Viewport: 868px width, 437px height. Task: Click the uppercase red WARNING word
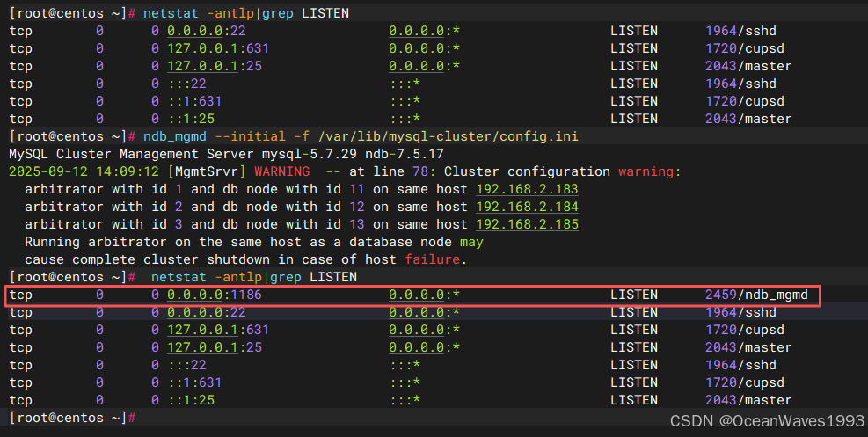(281, 171)
